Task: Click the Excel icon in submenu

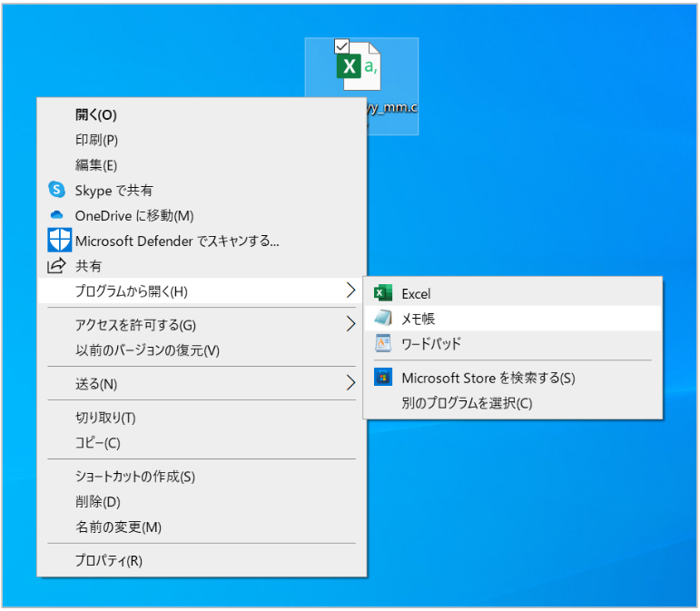Action: pyautogui.click(x=383, y=293)
